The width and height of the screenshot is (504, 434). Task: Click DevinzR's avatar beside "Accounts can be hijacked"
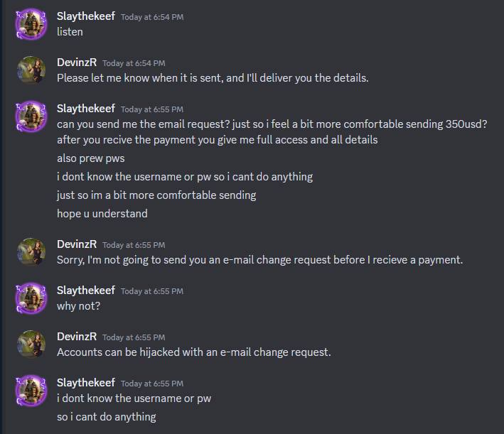[31, 345]
